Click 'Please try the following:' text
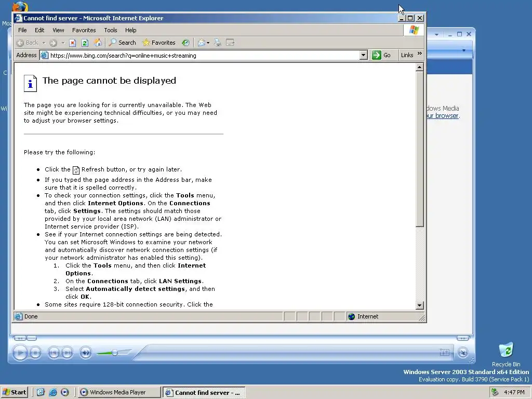This screenshot has width=532, height=399. pyautogui.click(x=59, y=152)
